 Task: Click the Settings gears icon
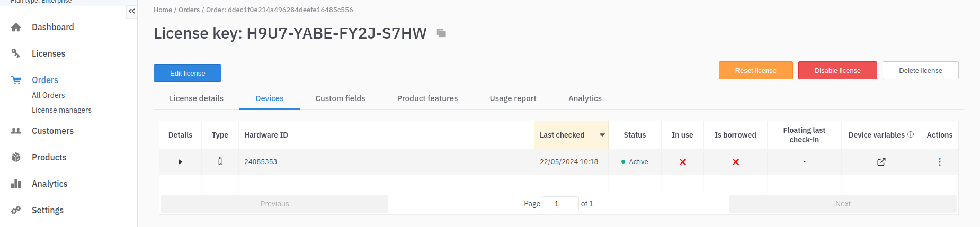click(16, 210)
